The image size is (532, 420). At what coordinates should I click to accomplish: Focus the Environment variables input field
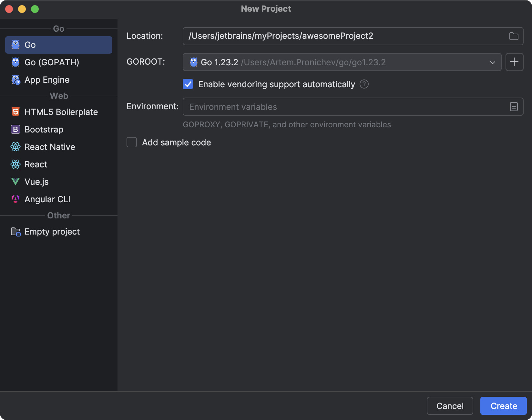(342, 107)
